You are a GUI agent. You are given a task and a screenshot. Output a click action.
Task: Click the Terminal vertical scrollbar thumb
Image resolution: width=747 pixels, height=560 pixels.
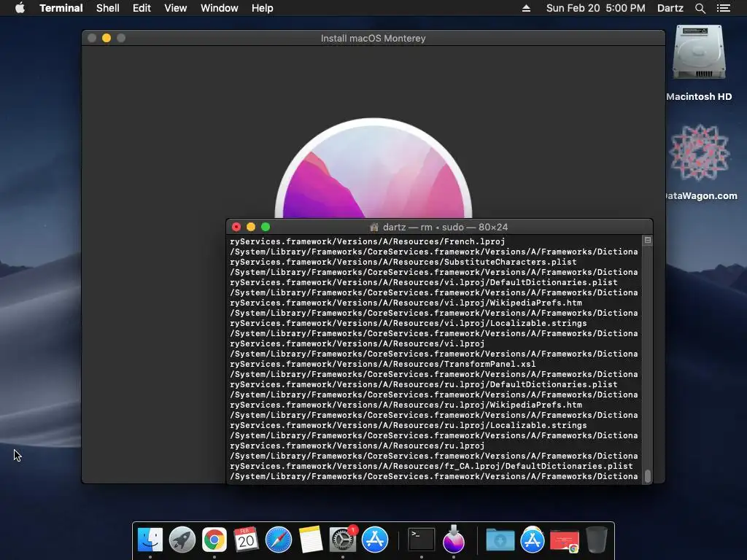click(x=648, y=476)
